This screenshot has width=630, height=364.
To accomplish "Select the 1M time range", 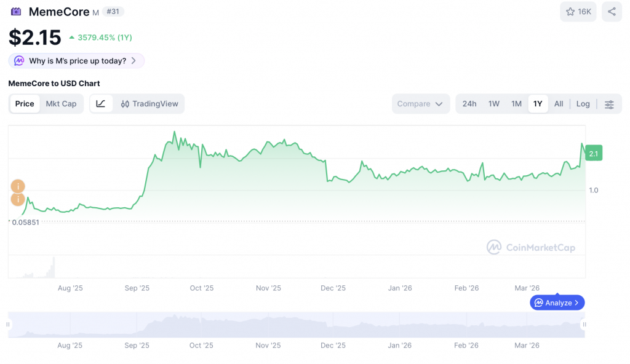I will 516,104.
